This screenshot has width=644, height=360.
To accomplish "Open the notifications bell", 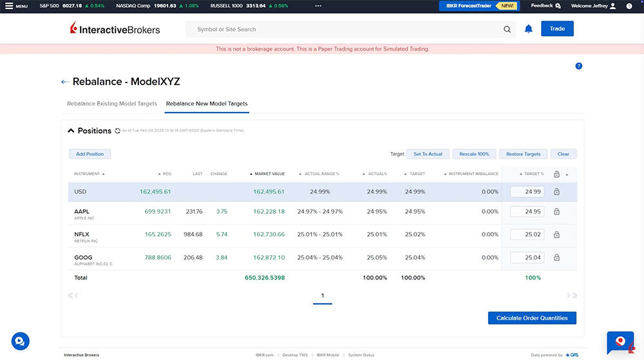I will click(529, 29).
